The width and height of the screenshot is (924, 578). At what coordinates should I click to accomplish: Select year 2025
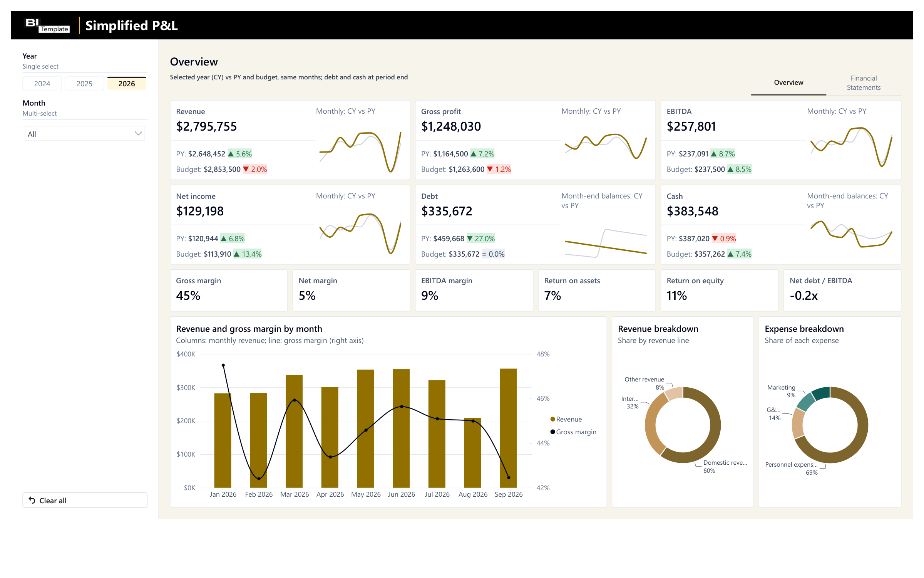click(x=84, y=84)
